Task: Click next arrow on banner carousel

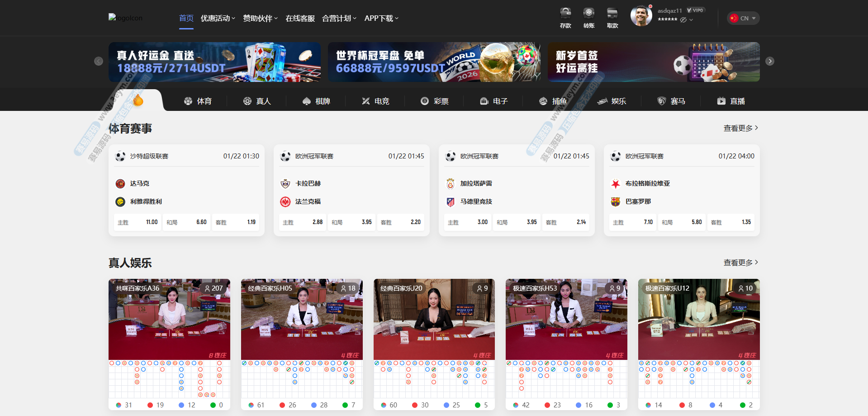Action: coord(770,61)
